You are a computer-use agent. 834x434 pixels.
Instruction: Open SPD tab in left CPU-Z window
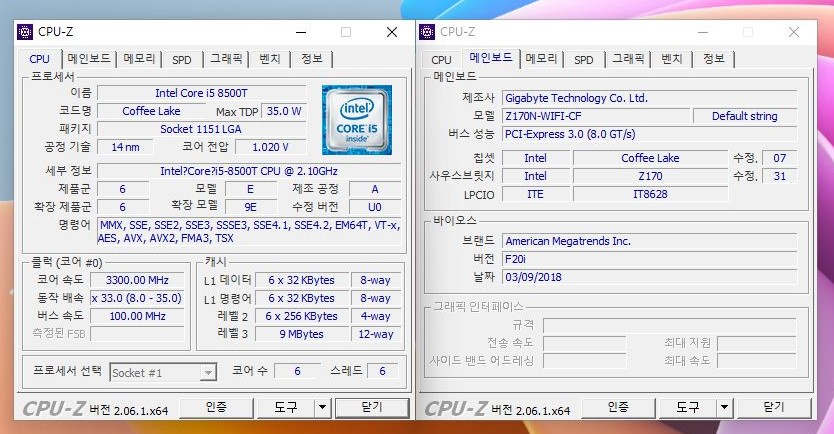(x=182, y=60)
